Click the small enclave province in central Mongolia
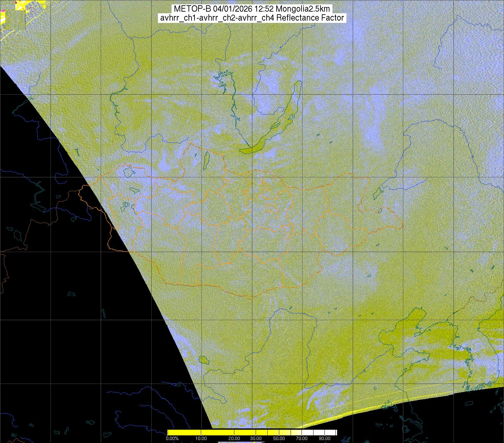 tap(273, 209)
